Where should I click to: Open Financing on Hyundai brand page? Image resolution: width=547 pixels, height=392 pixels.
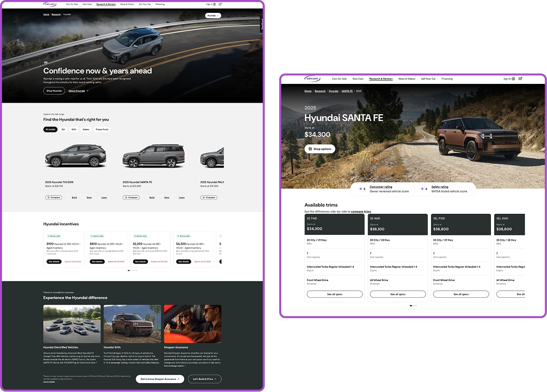(x=160, y=4)
